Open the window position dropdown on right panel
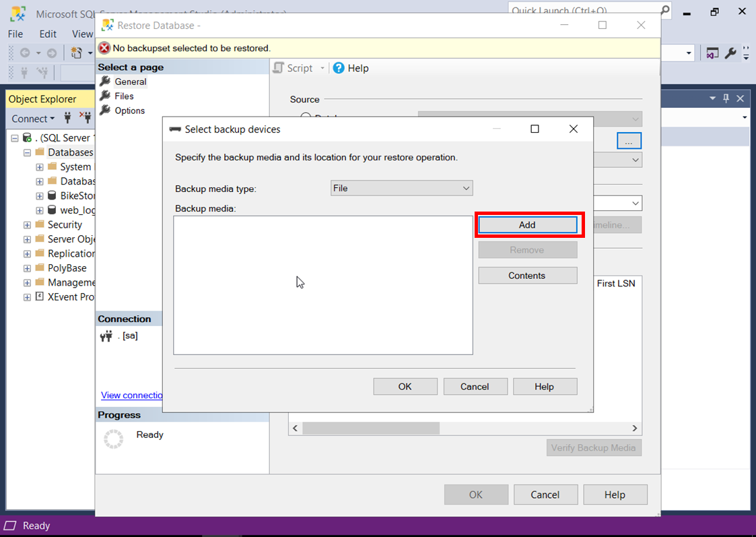The height and width of the screenshot is (537, 756). pyautogui.click(x=712, y=98)
